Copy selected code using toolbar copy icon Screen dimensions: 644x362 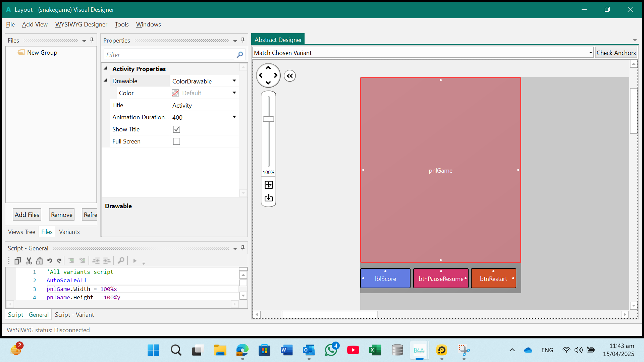click(x=17, y=260)
